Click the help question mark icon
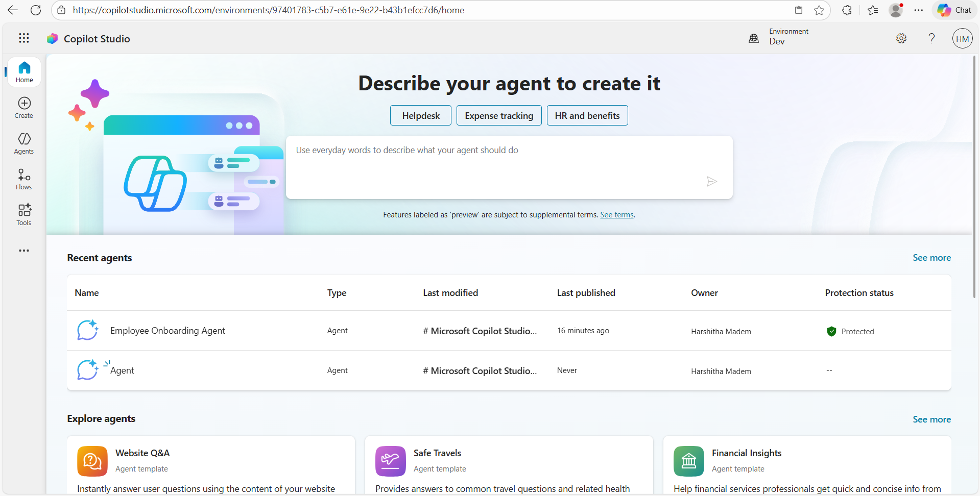980x496 pixels. [931, 39]
